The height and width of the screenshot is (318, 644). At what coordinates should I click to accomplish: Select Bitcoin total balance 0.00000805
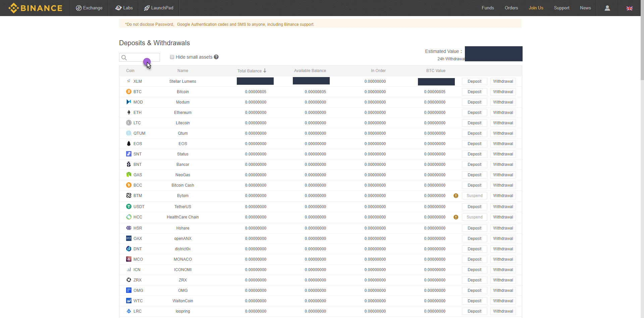(256, 92)
